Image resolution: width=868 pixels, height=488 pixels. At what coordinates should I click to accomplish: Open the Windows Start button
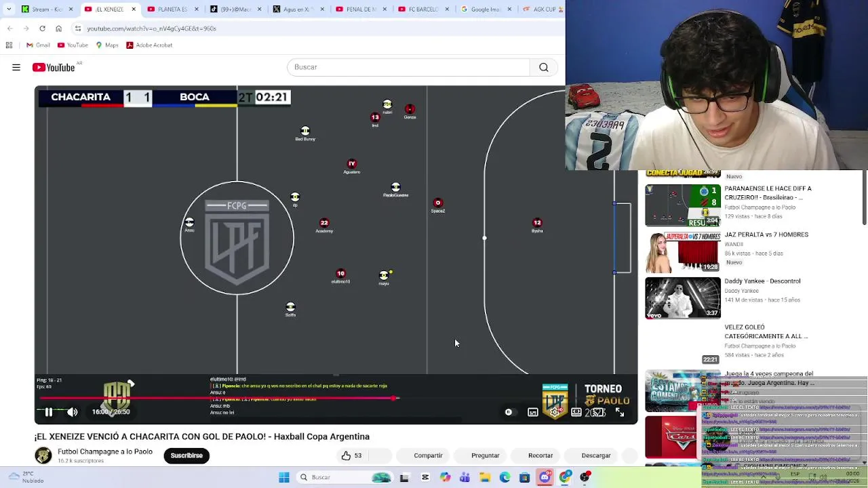(284, 477)
